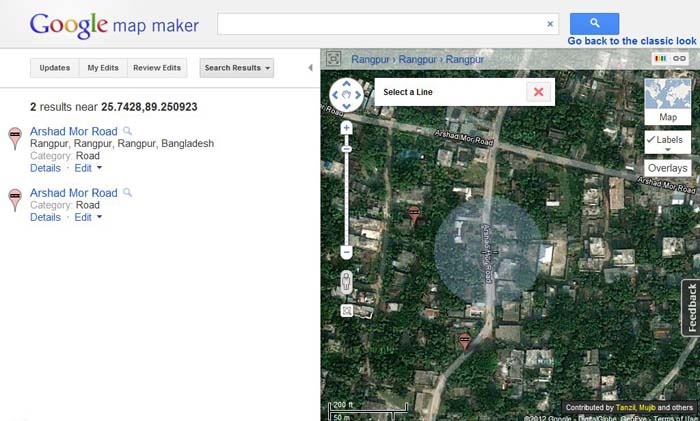Click the second result's road pin icon in list
The width and height of the screenshot is (700, 421).
(15, 200)
